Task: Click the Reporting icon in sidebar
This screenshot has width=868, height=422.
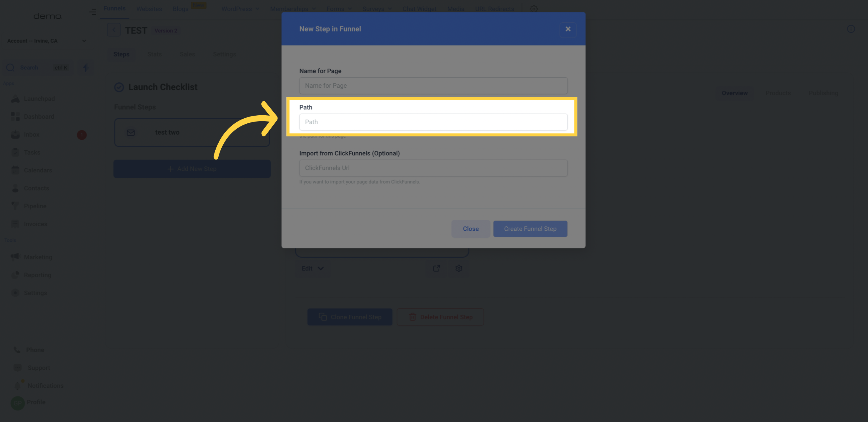Action: point(14,275)
